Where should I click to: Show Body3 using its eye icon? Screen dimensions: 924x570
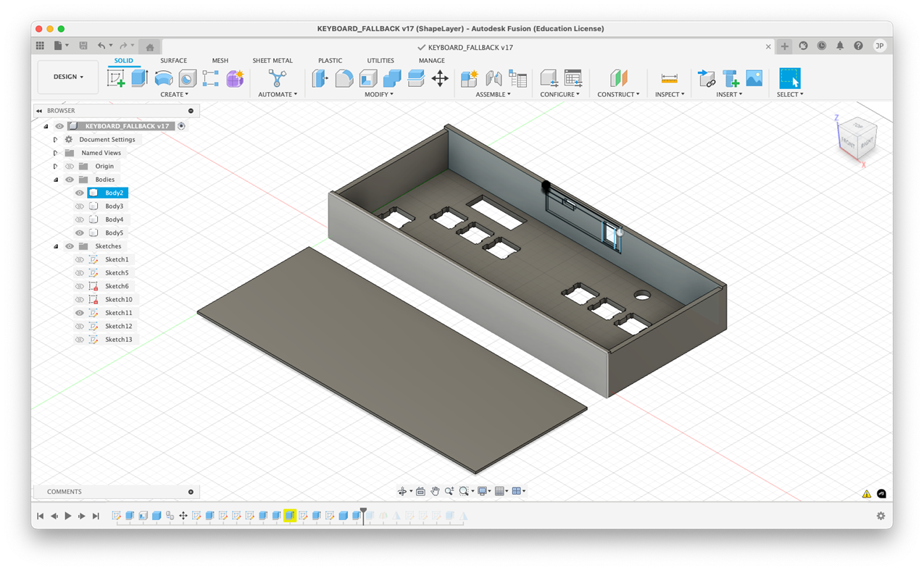pyautogui.click(x=80, y=206)
